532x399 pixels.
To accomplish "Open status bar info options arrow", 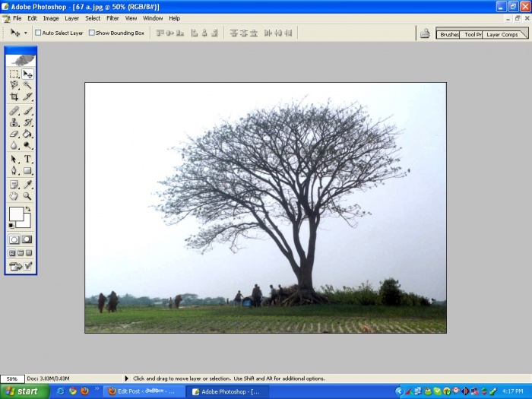I will point(127,378).
